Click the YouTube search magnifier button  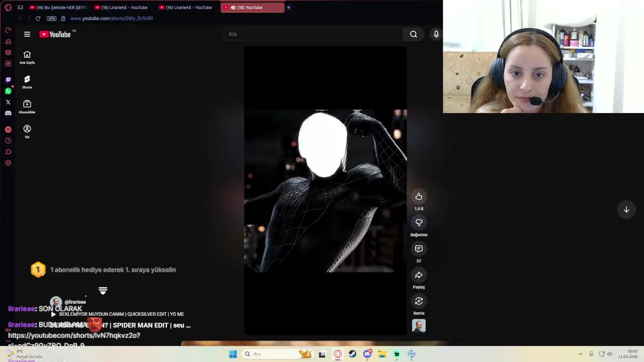[414, 34]
